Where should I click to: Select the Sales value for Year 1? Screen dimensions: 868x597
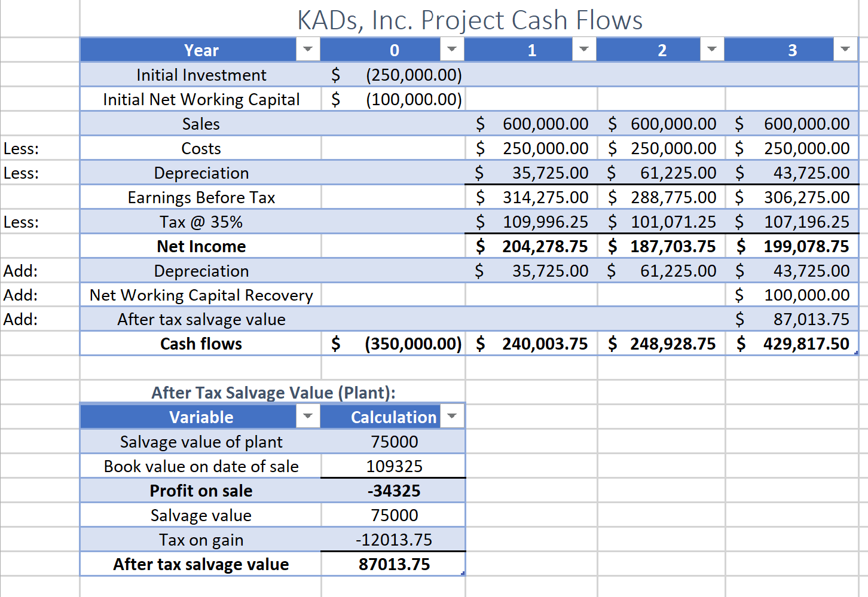531,124
